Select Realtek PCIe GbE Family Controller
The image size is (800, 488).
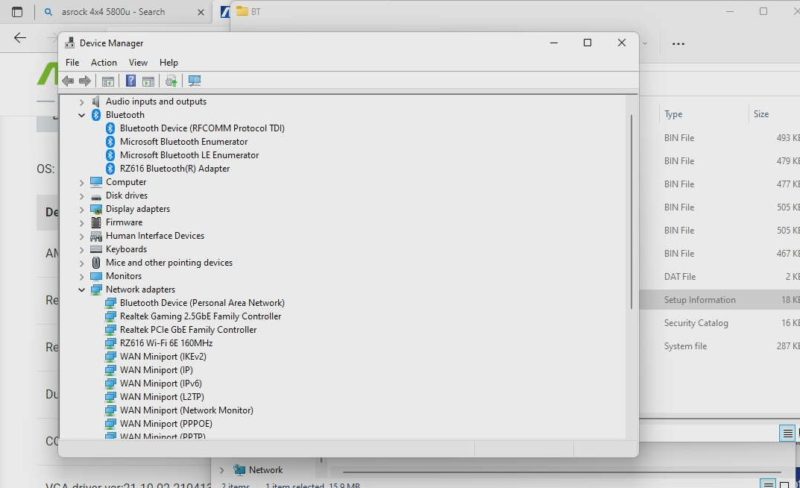(x=188, y=330)
